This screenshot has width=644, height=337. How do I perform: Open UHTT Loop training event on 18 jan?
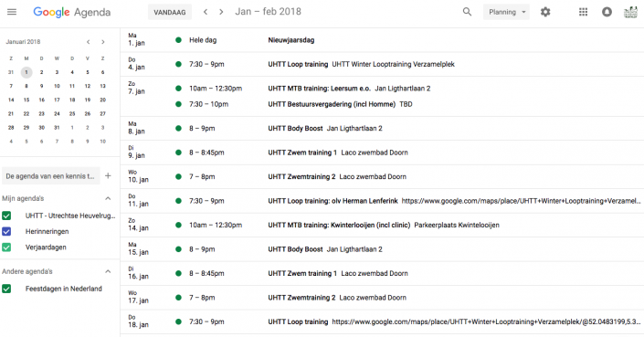pyautogui.click(x=298, y=321)
